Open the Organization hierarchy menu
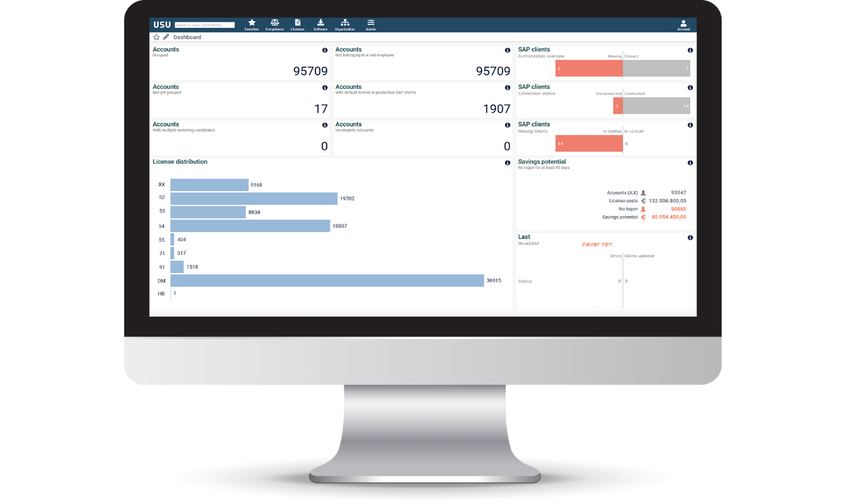Screen dimensions: 845x504 coord(344,25)
